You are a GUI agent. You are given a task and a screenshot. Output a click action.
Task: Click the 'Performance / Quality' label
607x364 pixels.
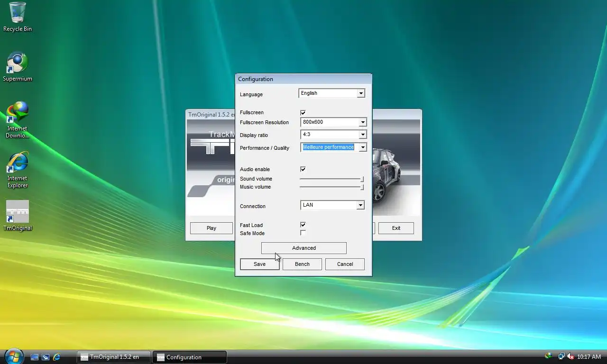click(x=265, y=148)
